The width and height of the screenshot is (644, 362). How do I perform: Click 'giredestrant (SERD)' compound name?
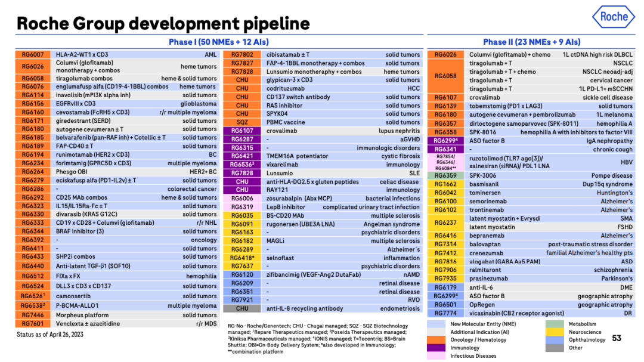click(83, 121)
